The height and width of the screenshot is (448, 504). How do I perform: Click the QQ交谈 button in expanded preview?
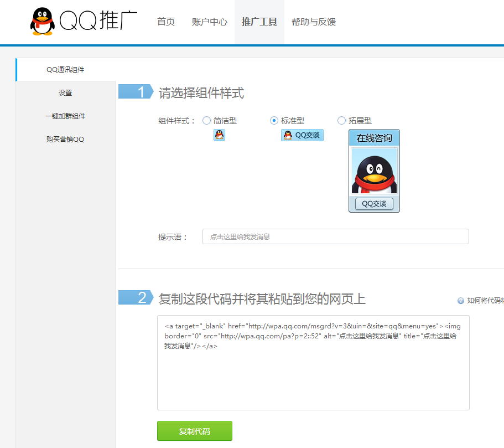click(x=374, y=204)
